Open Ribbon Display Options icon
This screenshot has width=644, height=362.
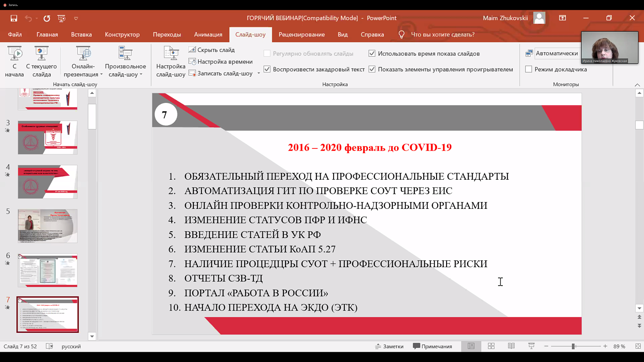tap(562, 18)
